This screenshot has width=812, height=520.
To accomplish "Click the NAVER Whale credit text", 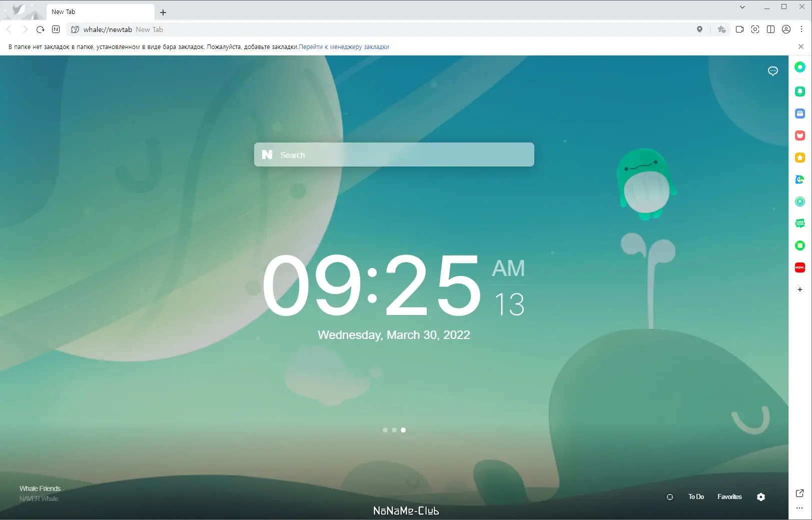I will coord(39,498).
